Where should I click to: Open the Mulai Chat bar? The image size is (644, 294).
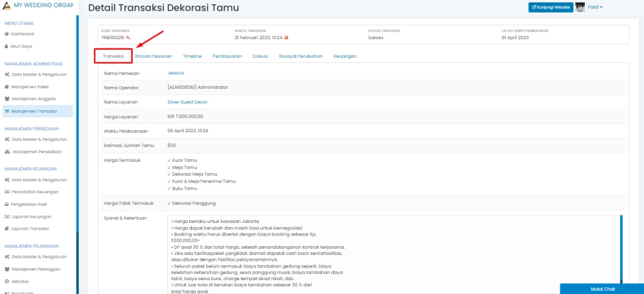pyautogui.click(x=601, y=289)
